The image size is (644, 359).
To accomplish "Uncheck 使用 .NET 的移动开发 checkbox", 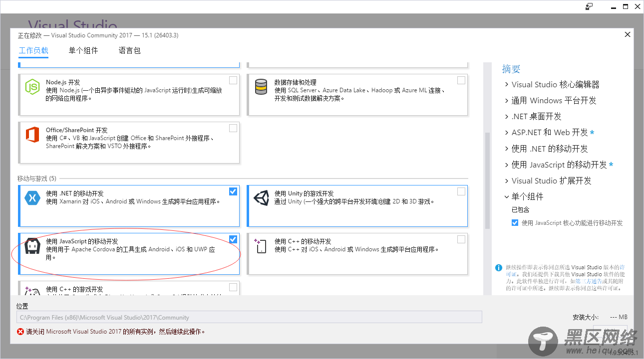I will pos(233,191).
